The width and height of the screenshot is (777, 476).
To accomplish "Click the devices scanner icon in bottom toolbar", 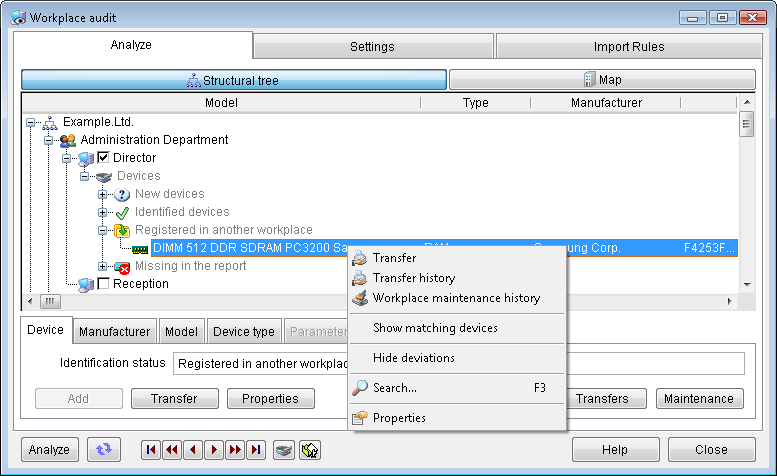I will coord(284,450).
